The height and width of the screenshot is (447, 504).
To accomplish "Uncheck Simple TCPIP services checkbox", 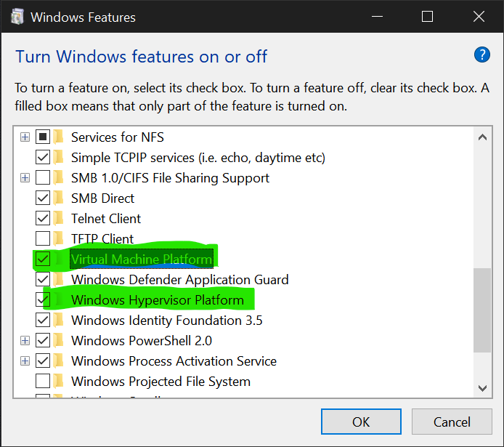I will [43, 158].
